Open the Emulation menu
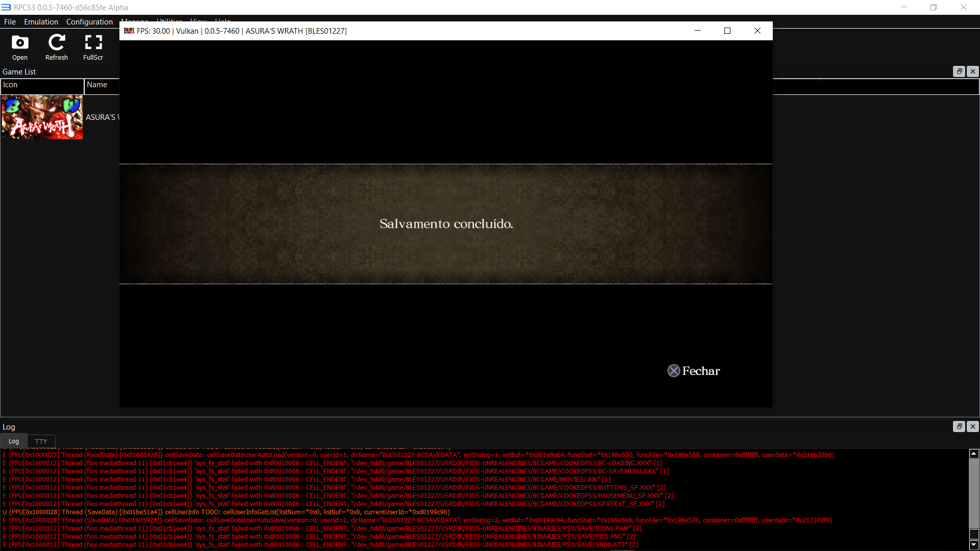Image resolution: width=980 pixels, height=551 pixels. point(40,21)
